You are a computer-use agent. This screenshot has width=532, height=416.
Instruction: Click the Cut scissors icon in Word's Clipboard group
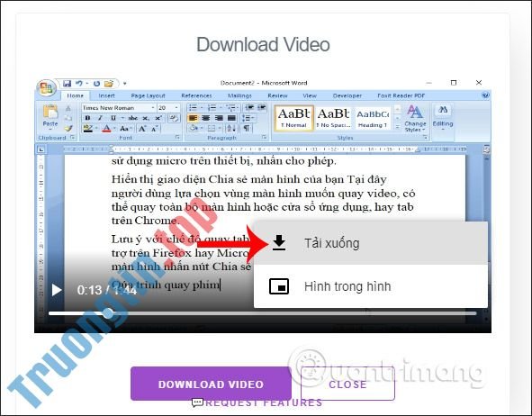pos(68,108)
